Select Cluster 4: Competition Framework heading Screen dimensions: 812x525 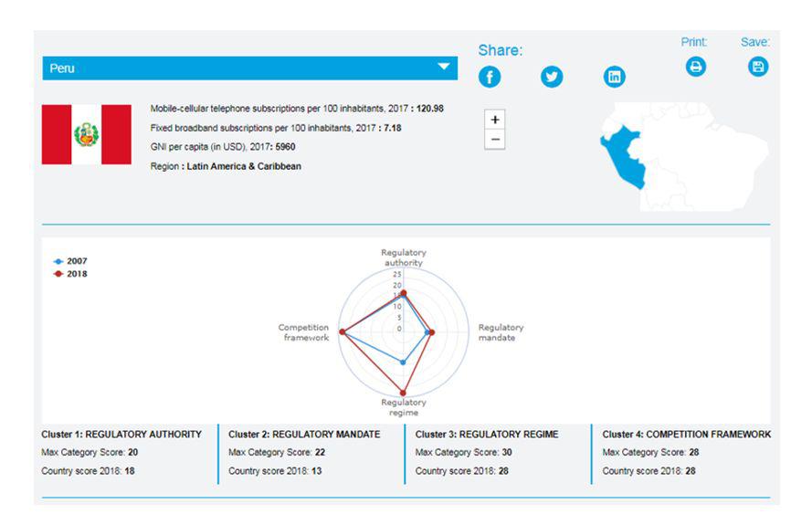point(686,435)
